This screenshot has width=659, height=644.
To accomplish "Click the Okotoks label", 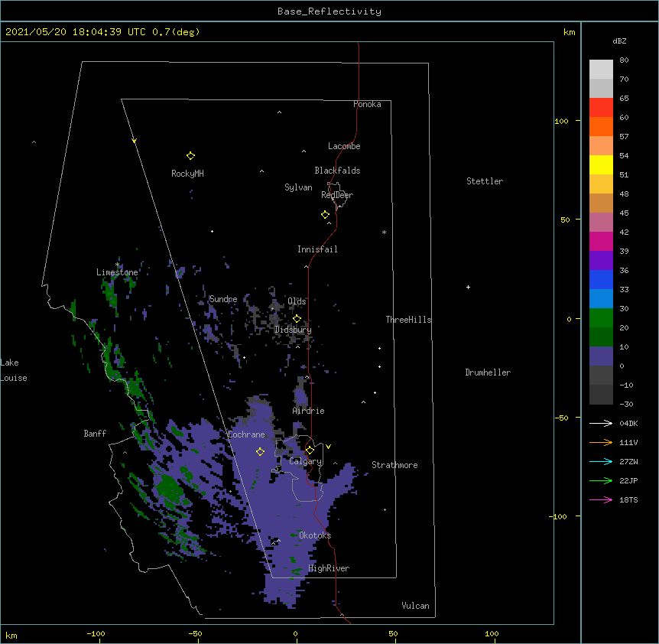I will 315,535.
